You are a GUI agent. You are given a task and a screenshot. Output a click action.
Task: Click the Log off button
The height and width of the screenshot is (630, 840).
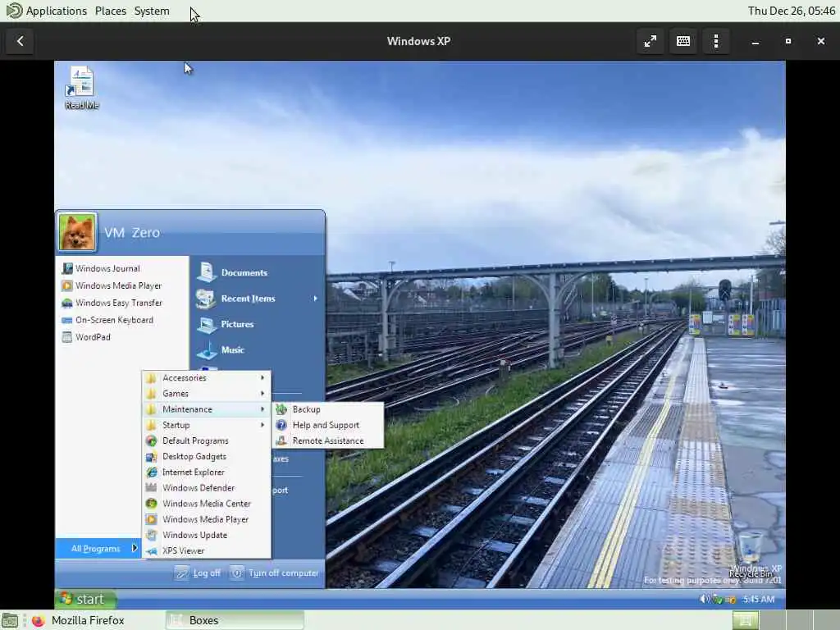198,573
